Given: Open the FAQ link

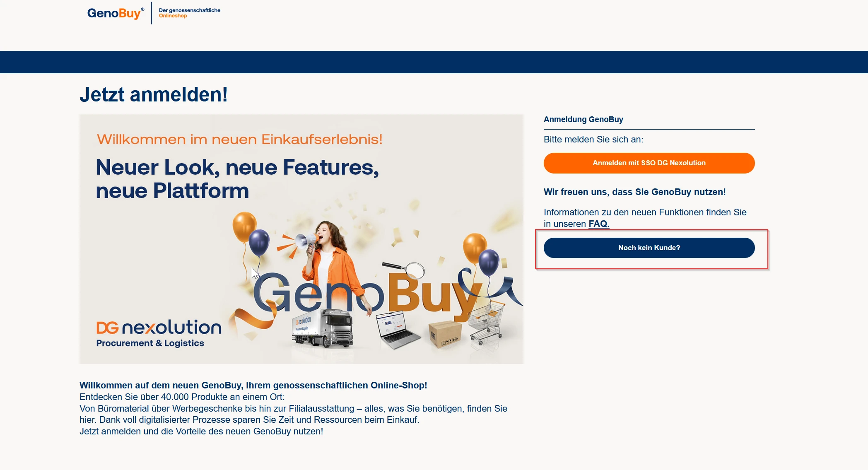Looking at the screenshot, I should [599, 224].
